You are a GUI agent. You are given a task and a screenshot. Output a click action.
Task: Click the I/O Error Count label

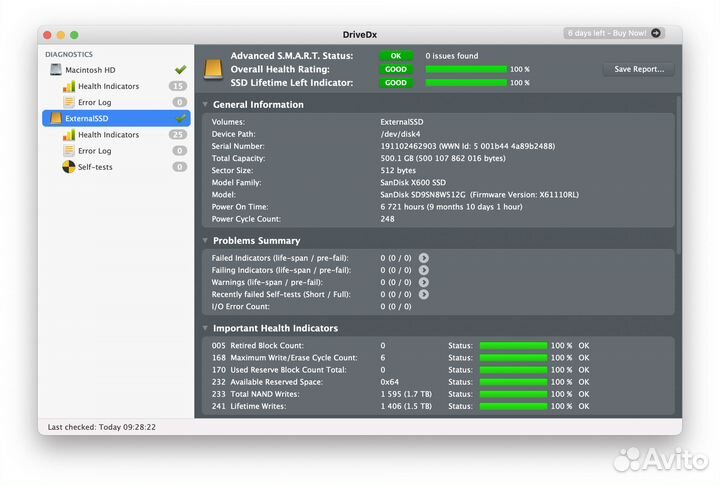pyautogui.click(x=241, y=306)
